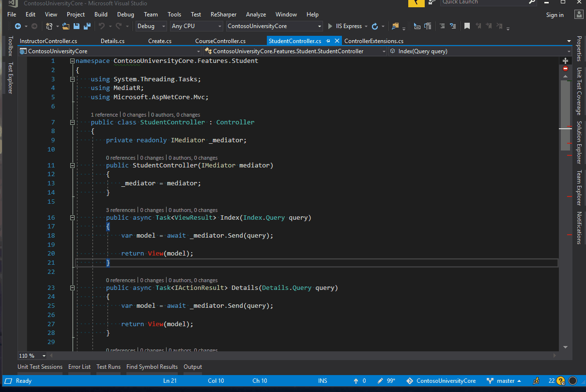Open the Analyze menu
Image resolution: width=586 pixels, height=392 pixels.
[x=256, y=15]
